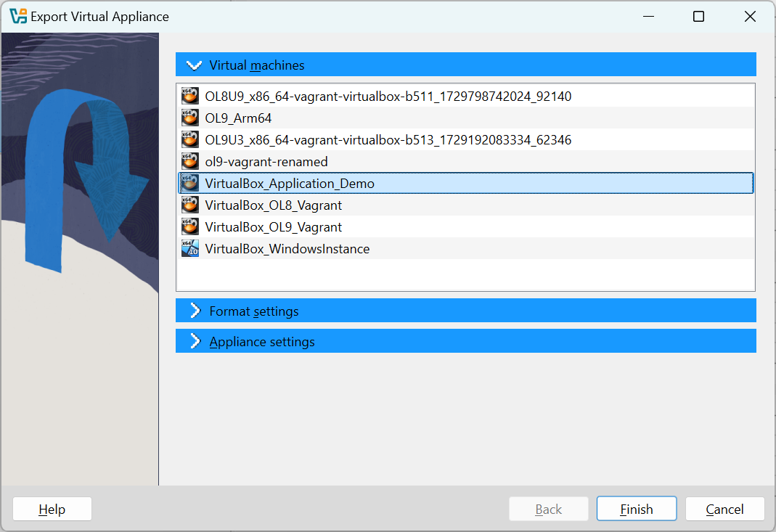Screen dimensions: 776x532
Task: Click the VirtualBox logo in the title bar
Action: pos(18,17)
